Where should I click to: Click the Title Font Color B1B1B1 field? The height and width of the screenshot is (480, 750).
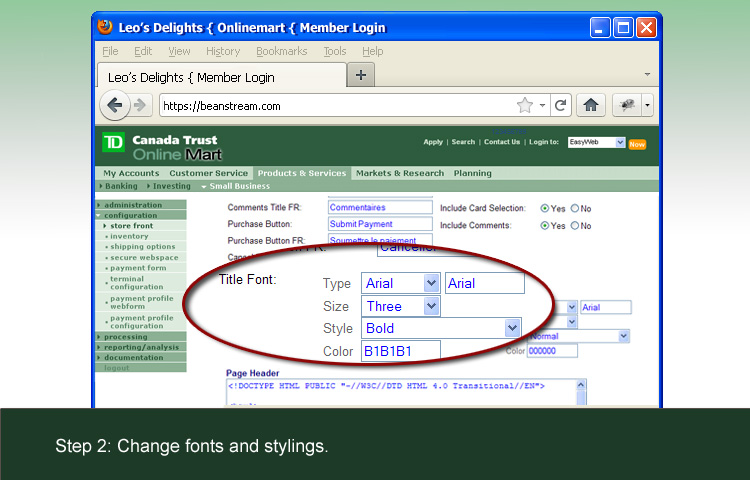click(x=401, y=351)
